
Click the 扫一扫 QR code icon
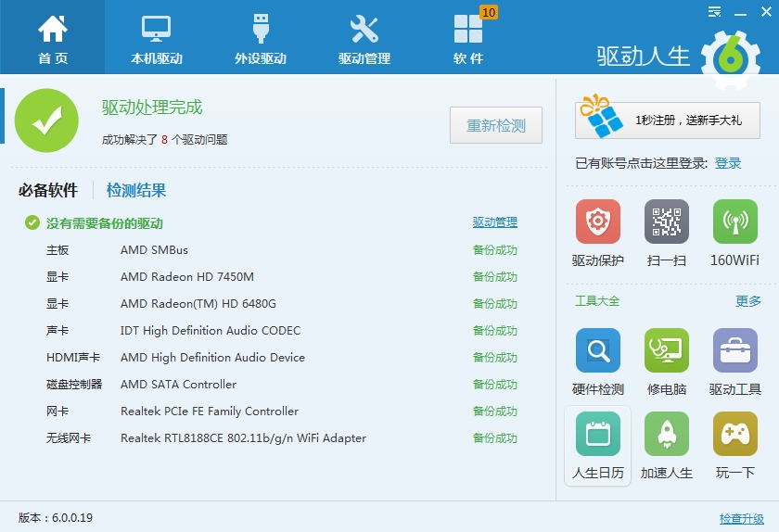667,222
